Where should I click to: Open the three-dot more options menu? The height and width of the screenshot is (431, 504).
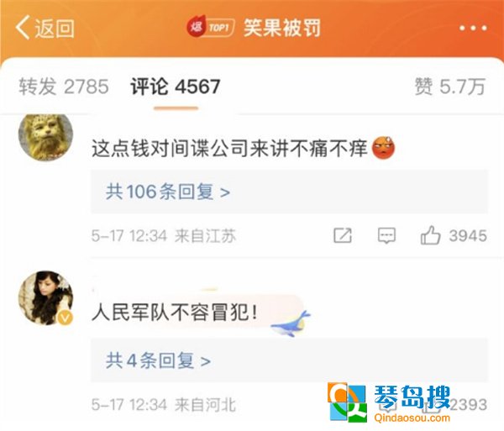click(x=473, y=29)
